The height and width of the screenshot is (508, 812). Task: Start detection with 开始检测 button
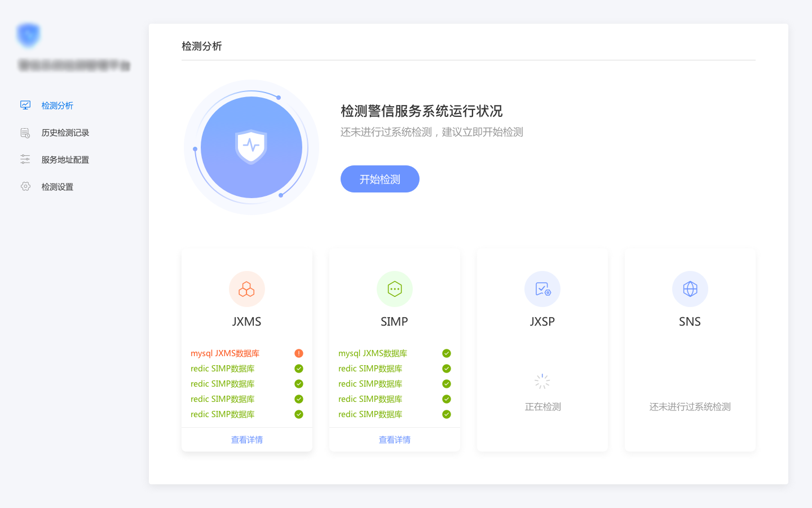(x=380, y=179)
